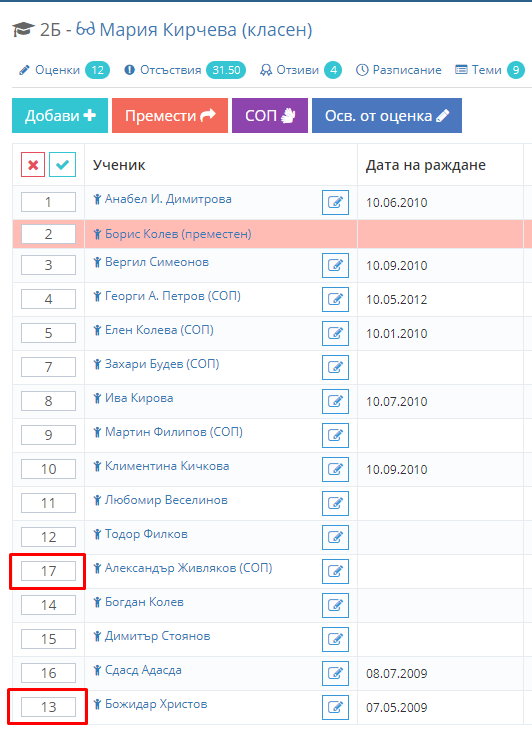Click edit icon for Божидар Христов
The width and height of the screenshot is (532, 741).
coord(335,707)
